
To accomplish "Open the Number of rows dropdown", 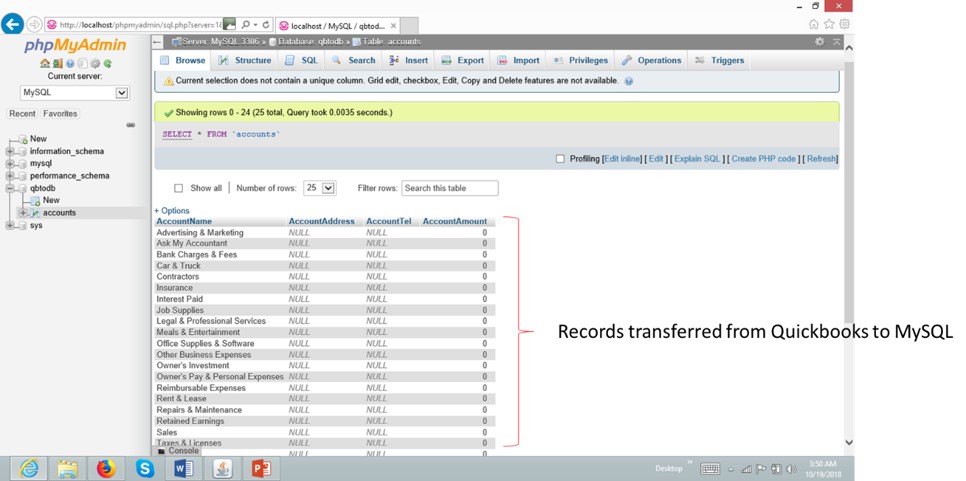I will click(319, 188).
